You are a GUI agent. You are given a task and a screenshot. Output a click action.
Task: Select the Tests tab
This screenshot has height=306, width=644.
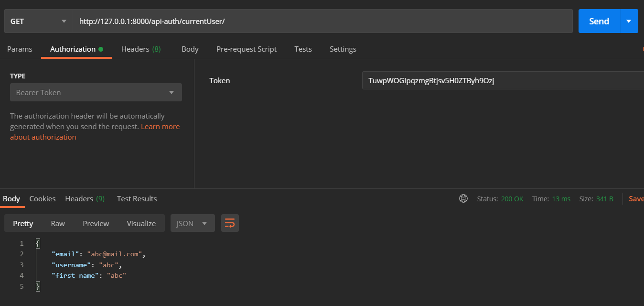[303, 49]
